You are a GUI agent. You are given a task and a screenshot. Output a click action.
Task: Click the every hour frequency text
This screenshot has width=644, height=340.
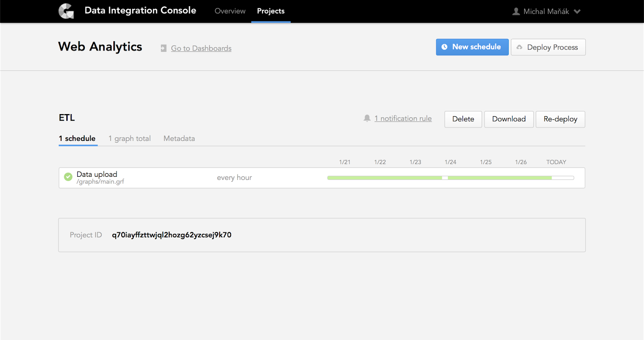234,178
